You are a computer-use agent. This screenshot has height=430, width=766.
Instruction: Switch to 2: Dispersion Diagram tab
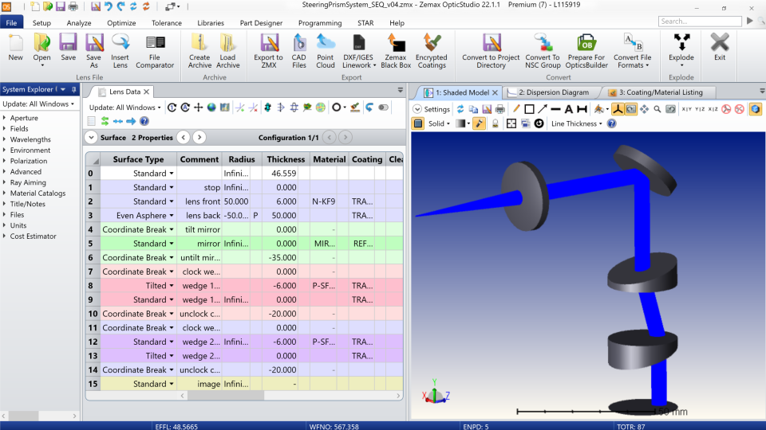tap(551, 92)
